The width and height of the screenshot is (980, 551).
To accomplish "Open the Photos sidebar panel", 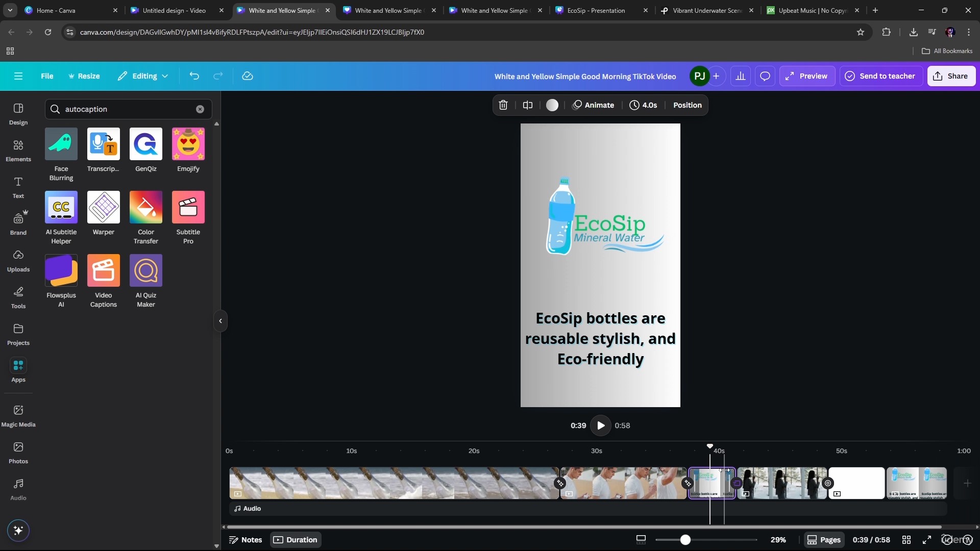I will [x=18, y=453].
